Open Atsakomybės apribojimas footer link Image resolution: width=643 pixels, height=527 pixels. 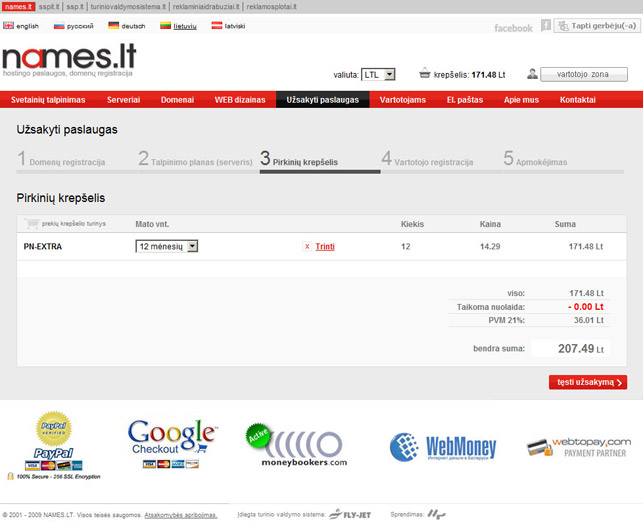[180, 515]
